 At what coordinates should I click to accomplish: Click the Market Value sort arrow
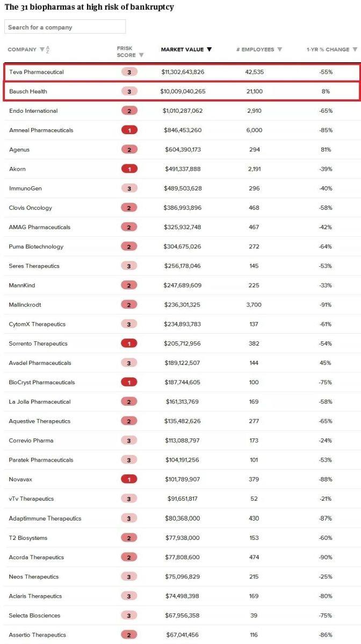(x=209, y=49)
